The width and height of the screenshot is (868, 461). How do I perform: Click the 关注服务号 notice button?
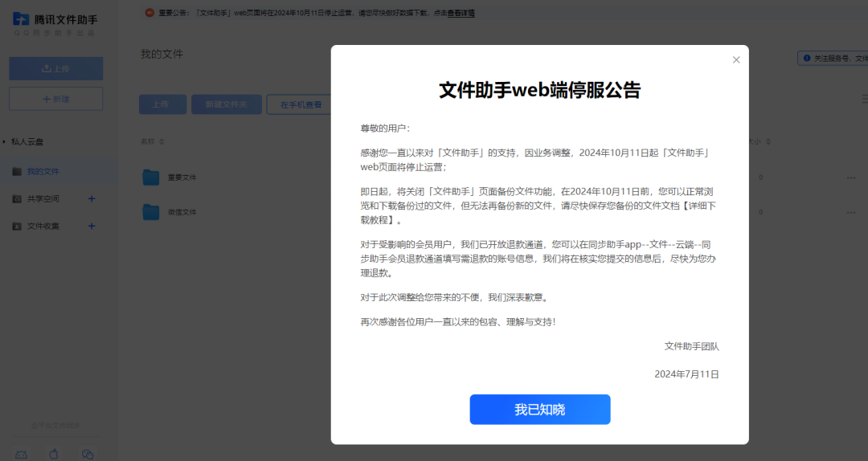click(x=833, y=58)
